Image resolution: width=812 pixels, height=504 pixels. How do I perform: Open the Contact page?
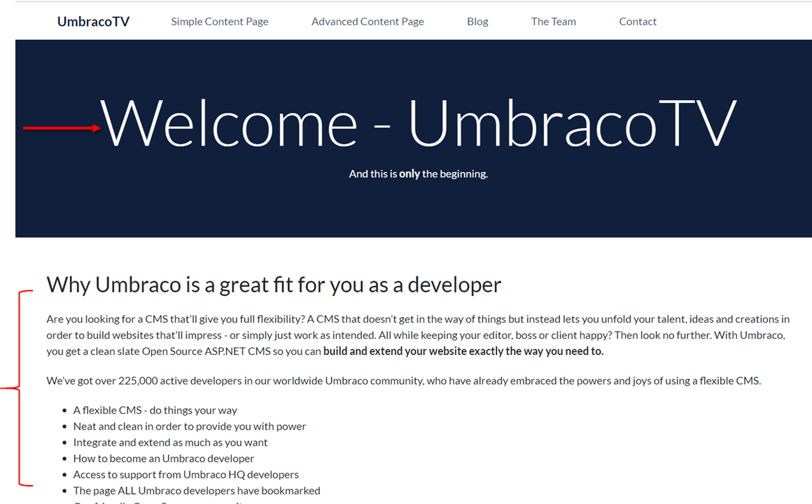(638, 21)
